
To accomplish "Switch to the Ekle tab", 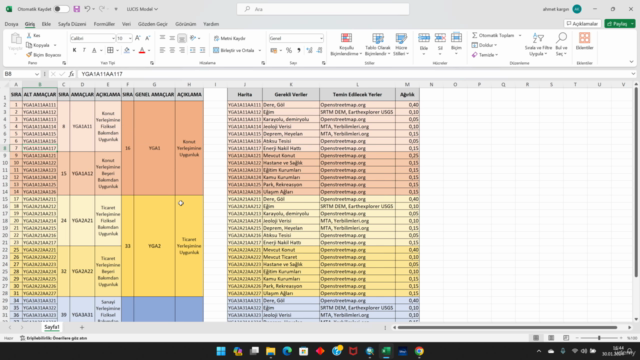I will click(x=46, y=24).
